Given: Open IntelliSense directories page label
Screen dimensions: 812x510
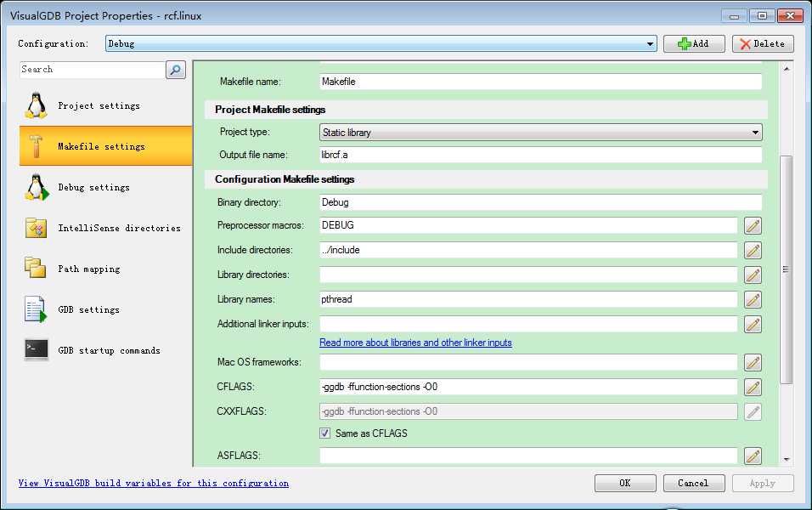Looking at the screenshot, I should (119, 228).
